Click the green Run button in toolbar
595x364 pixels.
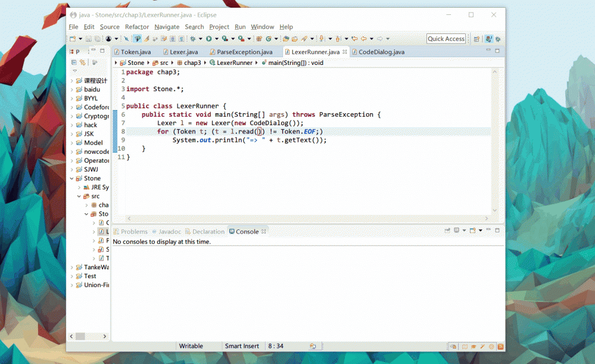(208, 39)
